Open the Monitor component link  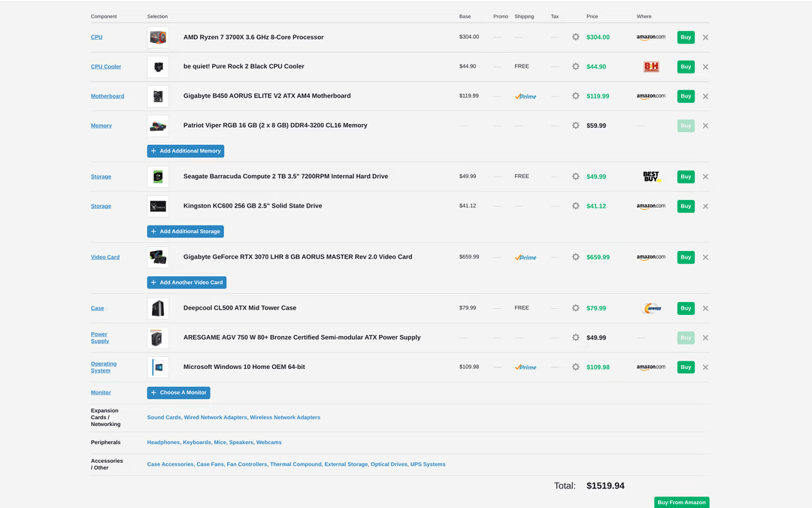101,392
